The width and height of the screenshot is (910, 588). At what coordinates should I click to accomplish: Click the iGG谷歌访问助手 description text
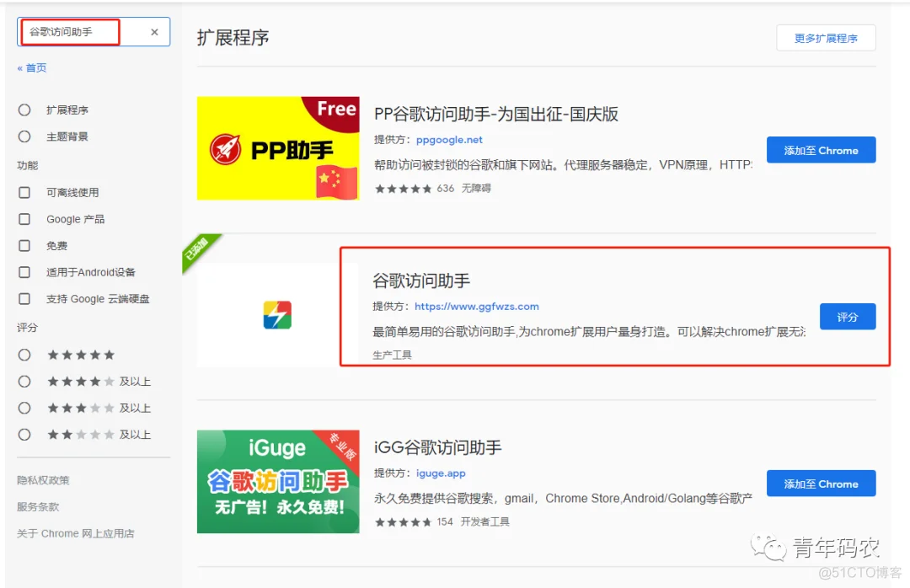(563, 498)
